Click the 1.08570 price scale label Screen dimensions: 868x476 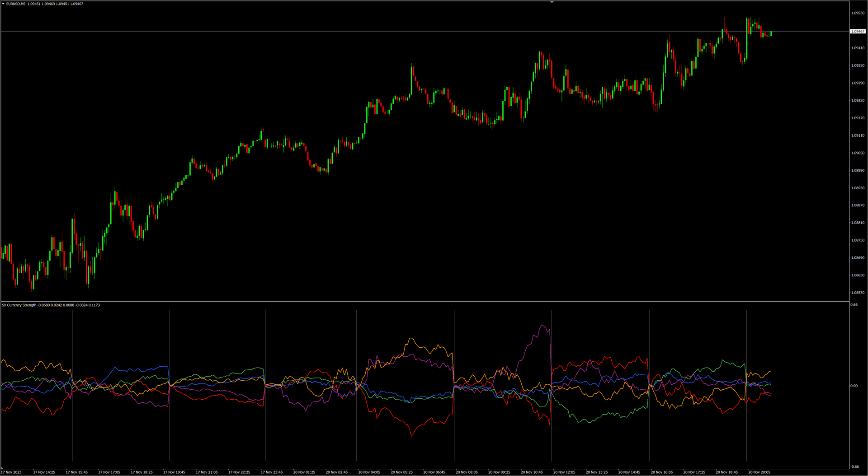click(858, 293)
